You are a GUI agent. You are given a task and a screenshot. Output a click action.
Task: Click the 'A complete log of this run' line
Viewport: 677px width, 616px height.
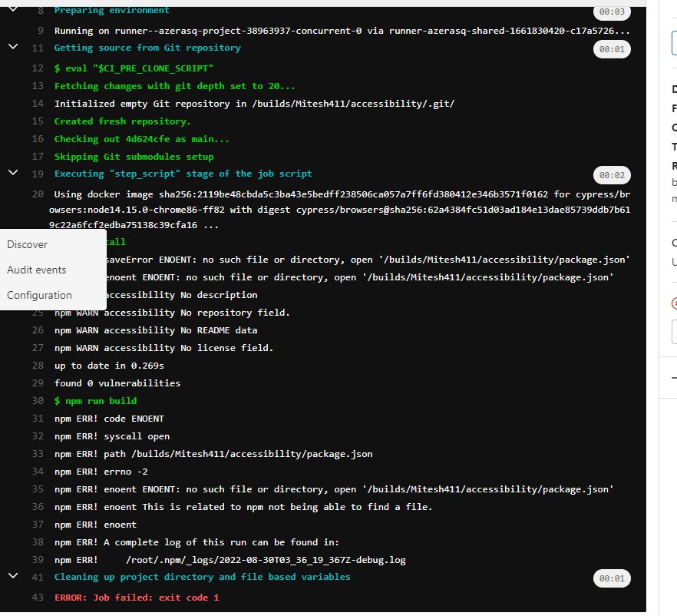(196, 542)
